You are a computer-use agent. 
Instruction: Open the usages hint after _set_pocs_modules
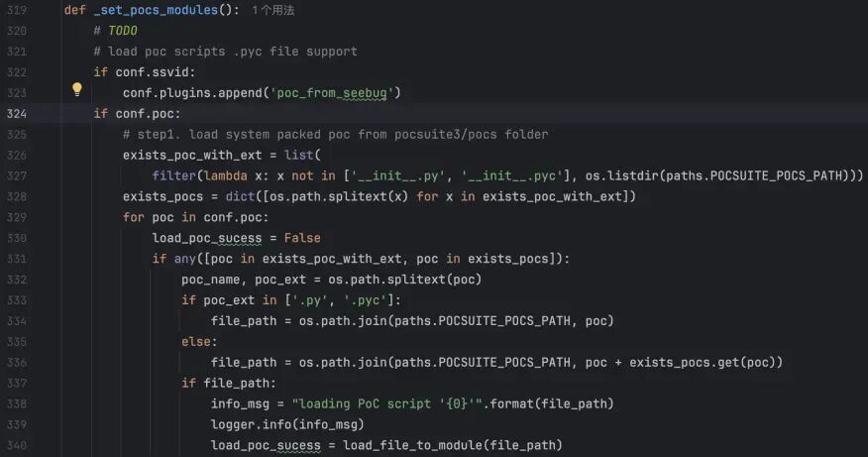(x=272, y=10)
